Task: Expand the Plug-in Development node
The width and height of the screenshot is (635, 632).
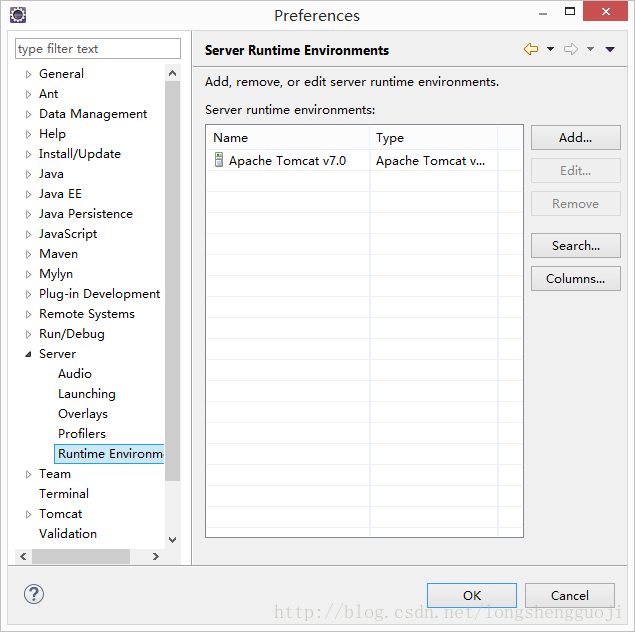Action: (28, 294)
